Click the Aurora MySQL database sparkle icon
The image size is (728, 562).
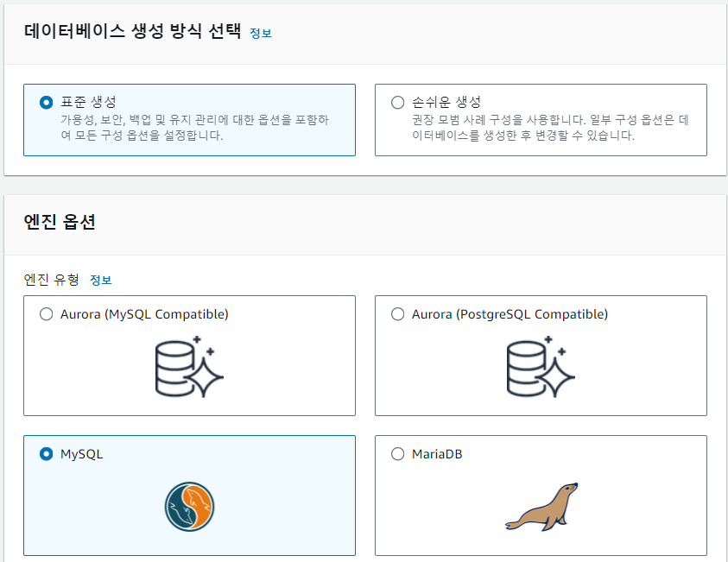[x=189, y=367]
